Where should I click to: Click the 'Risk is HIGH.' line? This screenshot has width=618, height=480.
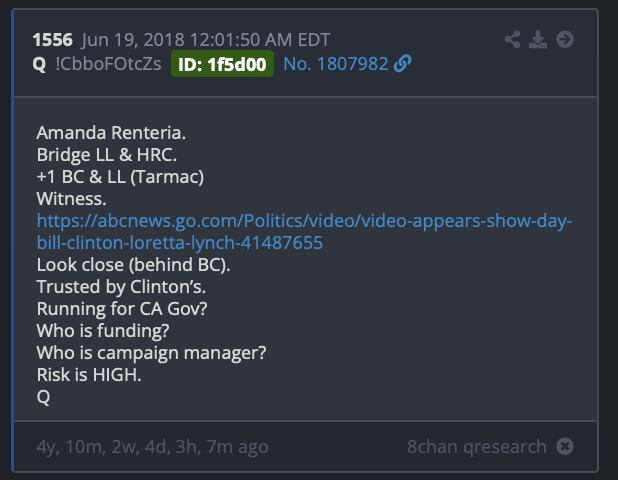coord(89,374)
